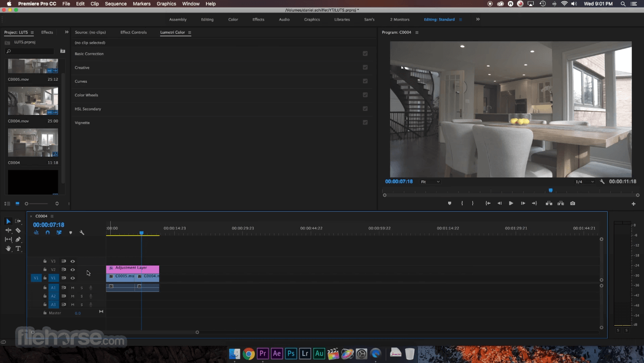Expand the Color Wheels section
Image resolution: width=644 pixels, height=363 pixels.
86,95
